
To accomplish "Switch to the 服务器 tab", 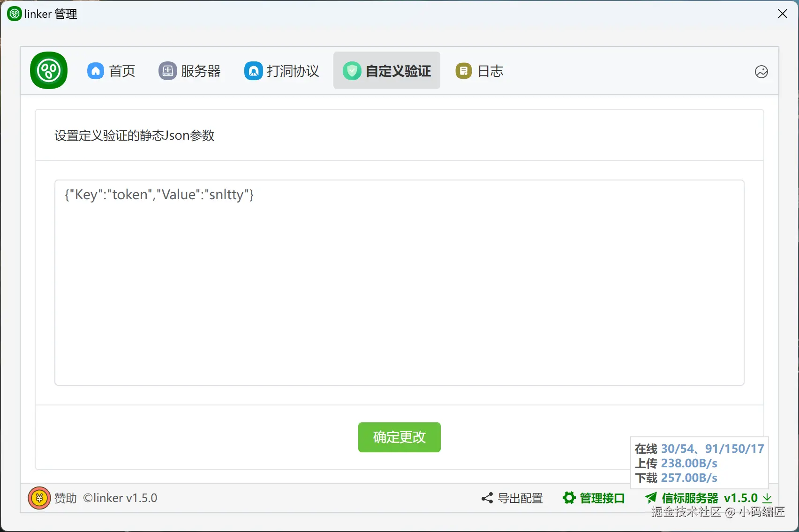I will pyautogui.click(x=190, y=71).
